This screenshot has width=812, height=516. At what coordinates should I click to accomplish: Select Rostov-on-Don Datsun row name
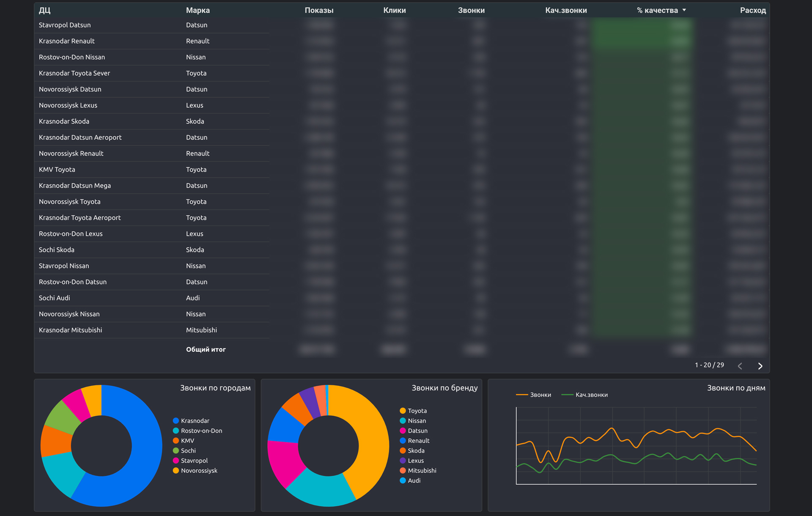(x=73, y=282)
